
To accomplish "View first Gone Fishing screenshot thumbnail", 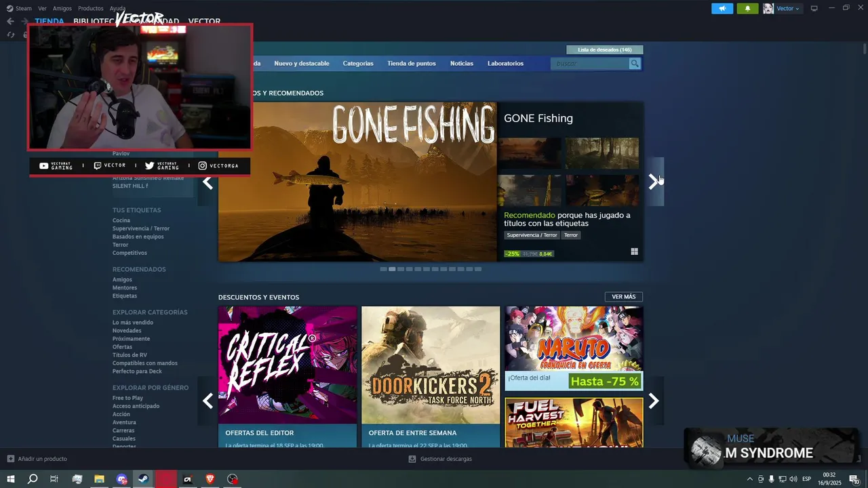I will (530, 153).
